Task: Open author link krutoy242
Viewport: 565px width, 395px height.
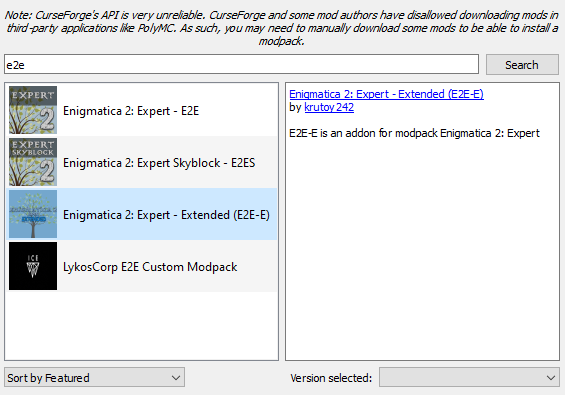Action: click(329, 107)
